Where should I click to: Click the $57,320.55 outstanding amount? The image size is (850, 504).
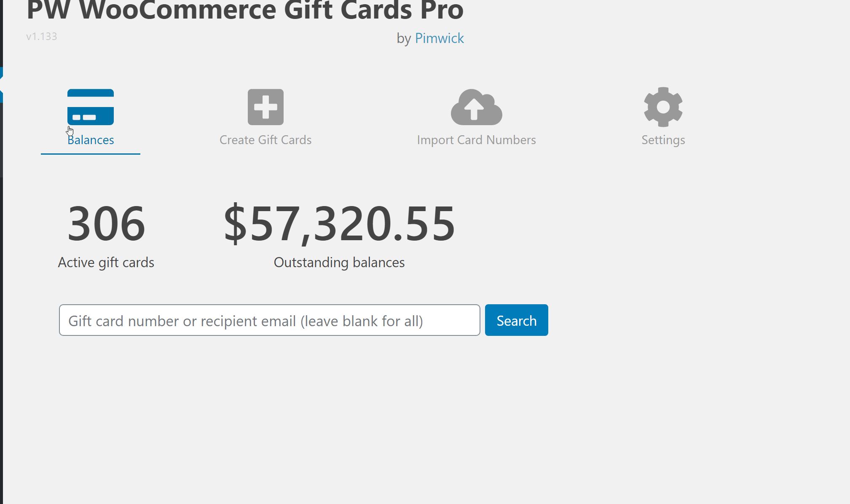tap(339, 223)
